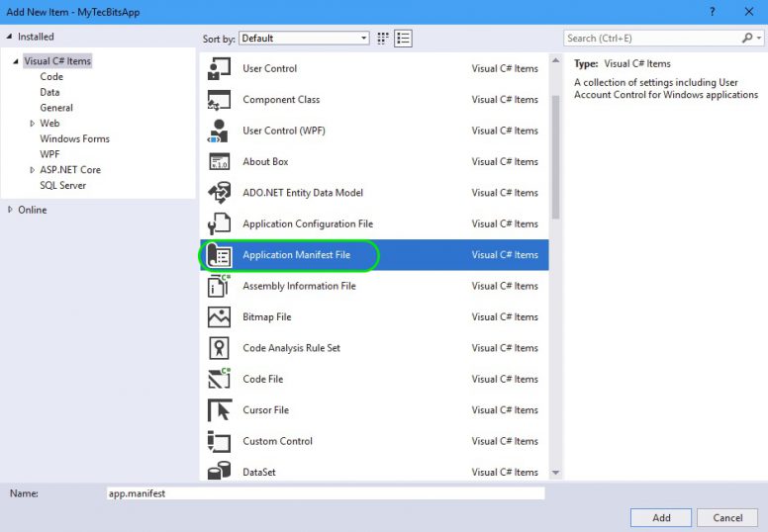Viewport: 768px width, 532px height.
Task: Pick the About Box icon
Action: (219, 161)
